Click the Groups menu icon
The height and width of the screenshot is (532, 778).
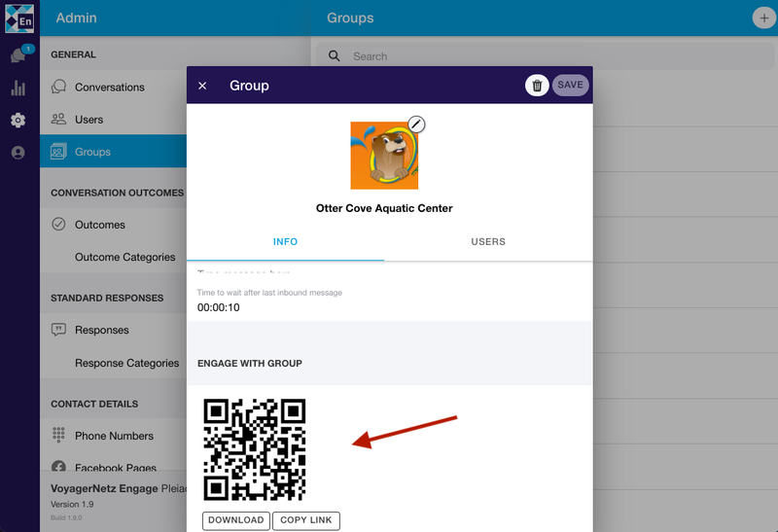point(58,152)
